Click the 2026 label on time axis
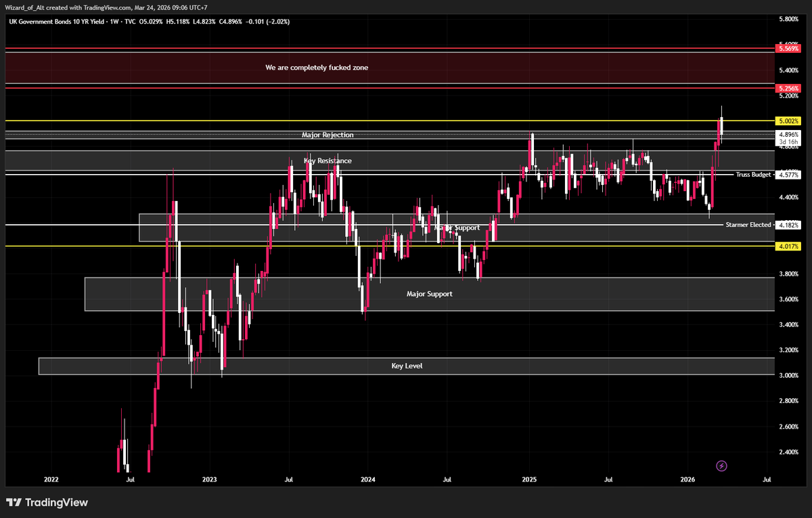Image resolution: width=812 pixels, height=518 pixels. pyautogui.click(x=688, y=479)
